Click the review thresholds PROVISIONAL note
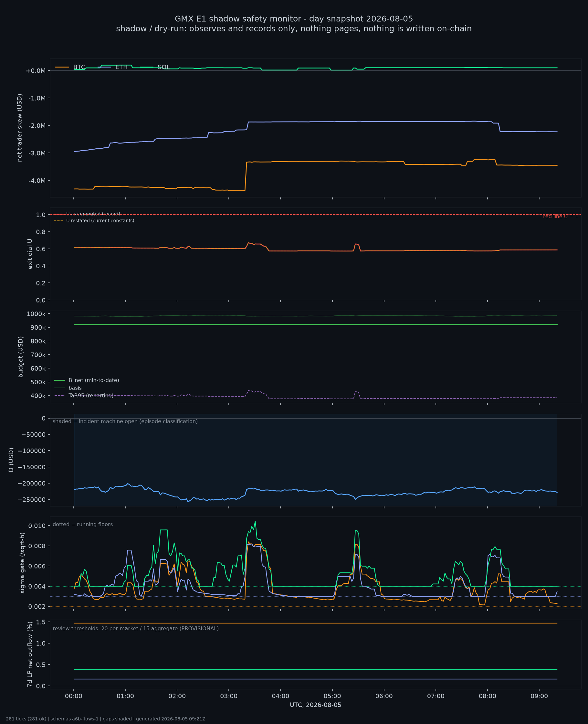Screen dimensions: 588x724 coord(135,628)
